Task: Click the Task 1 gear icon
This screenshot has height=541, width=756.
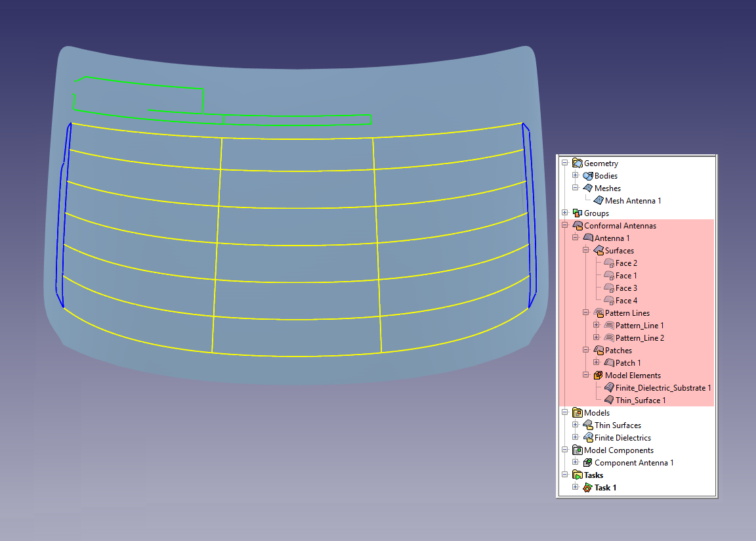Action: click(587, 488)
